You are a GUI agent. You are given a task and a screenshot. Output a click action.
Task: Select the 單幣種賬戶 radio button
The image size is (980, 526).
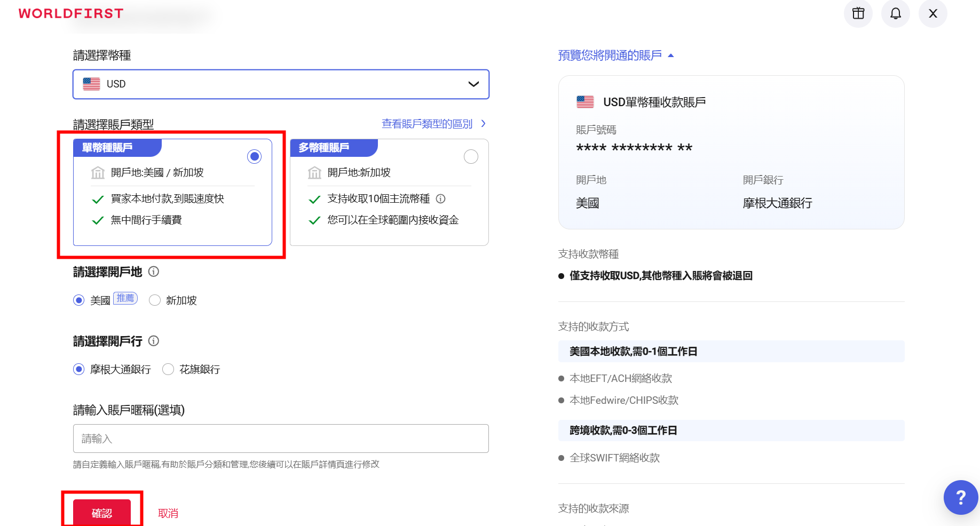(x=255, y=156)
